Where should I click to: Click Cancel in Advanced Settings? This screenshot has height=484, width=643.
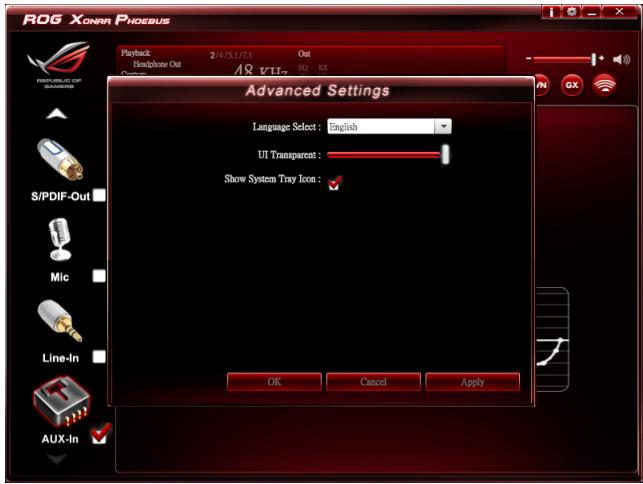[373, 382]
